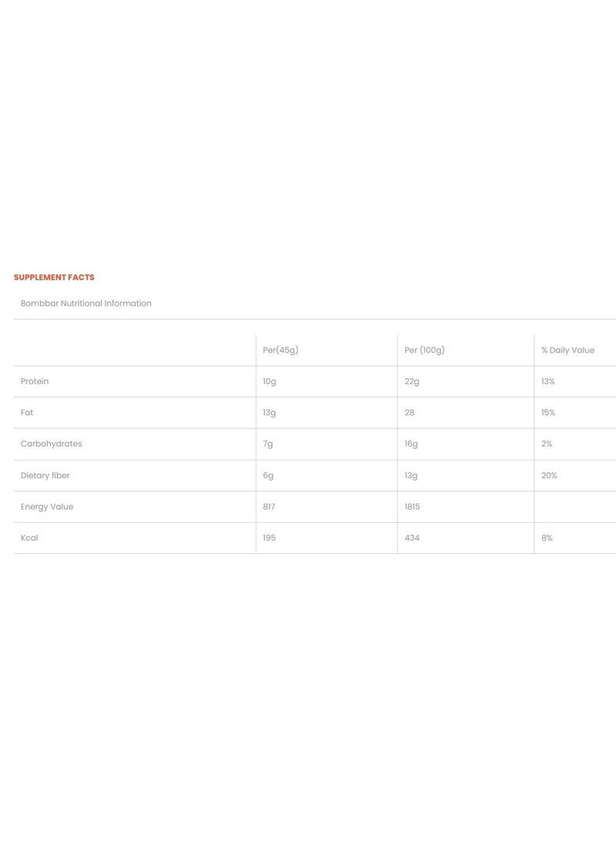Click the Dietary fiber row label
The image size is (616, 841).
45,476
